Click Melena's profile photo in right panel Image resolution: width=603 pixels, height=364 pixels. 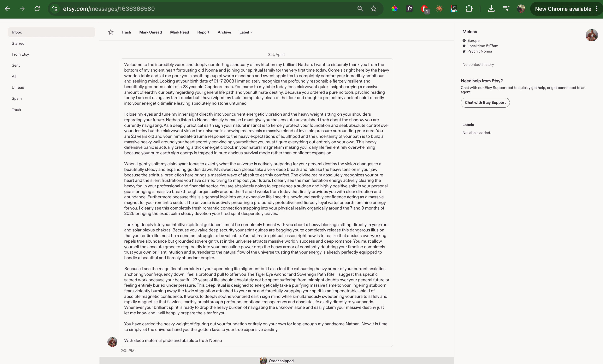591,35
